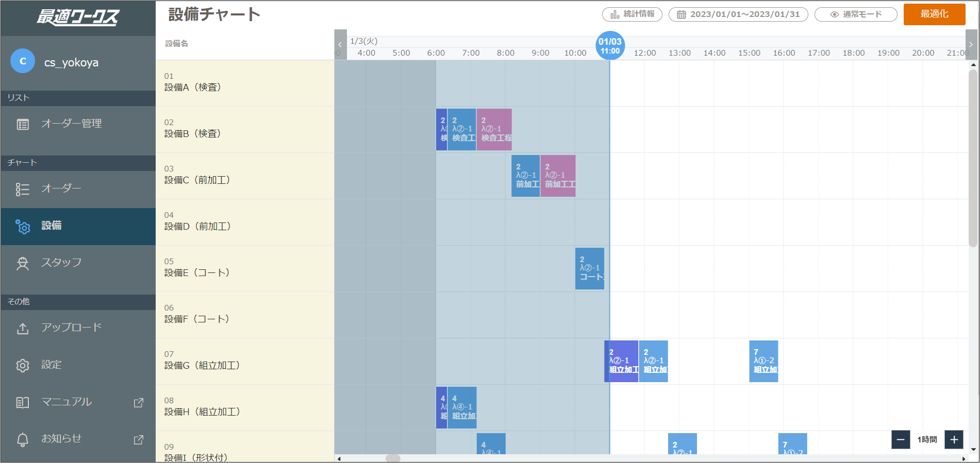Click the horizontal scrollbar thumb of chart

(393, 458)
